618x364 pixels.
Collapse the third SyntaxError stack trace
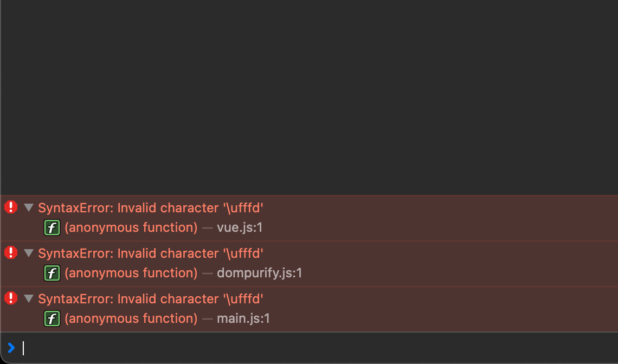(28, 298)
